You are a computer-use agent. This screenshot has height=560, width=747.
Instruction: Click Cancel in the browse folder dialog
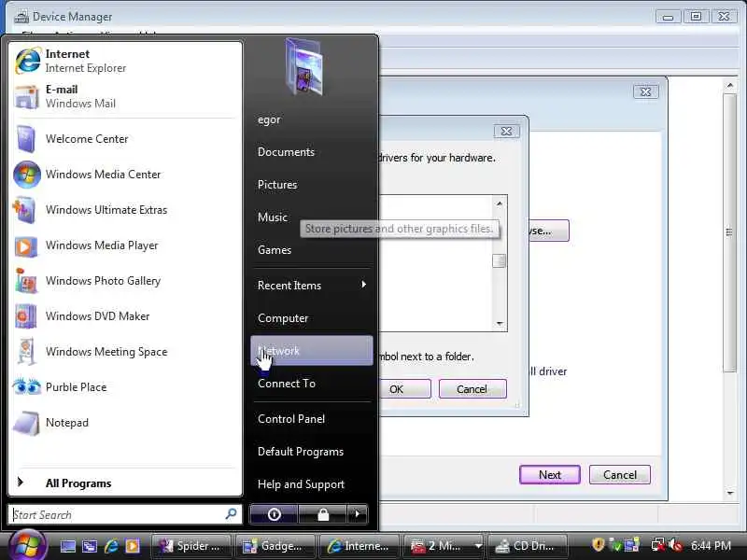(x=472, y=389)
